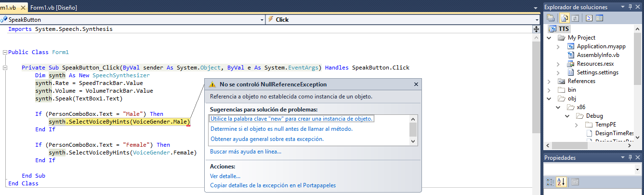Image resolution: width=644 pixels, height=195 pixels.
Task: Pin toggle for Explorador de soluciones panel
Action: [631, 7]
